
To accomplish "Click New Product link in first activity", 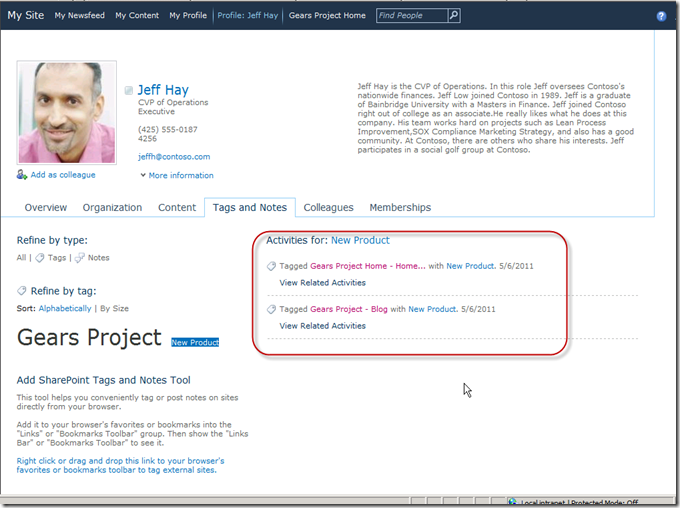I will 470,266.
